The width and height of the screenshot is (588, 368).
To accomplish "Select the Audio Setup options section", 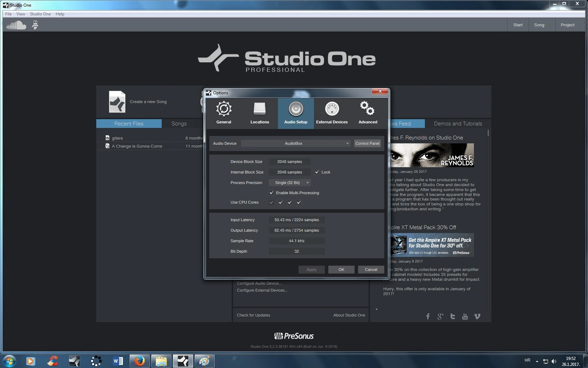I will pos(296,113).
